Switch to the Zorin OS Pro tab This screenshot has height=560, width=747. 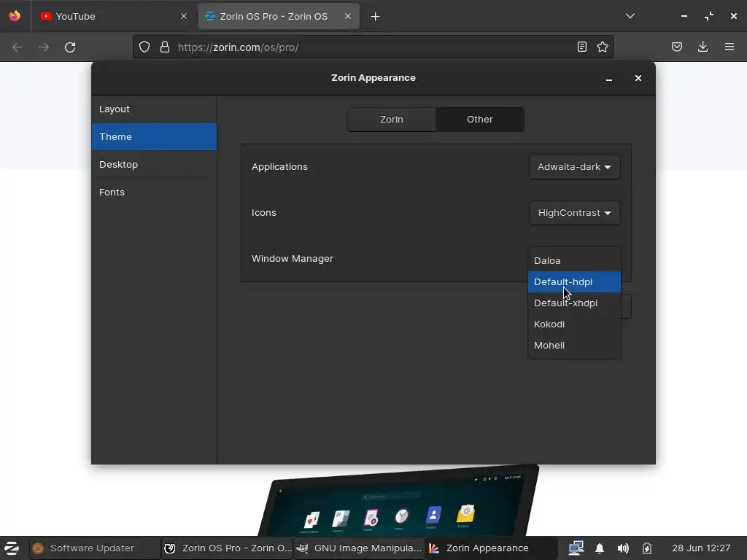click(x=279, y=16)
